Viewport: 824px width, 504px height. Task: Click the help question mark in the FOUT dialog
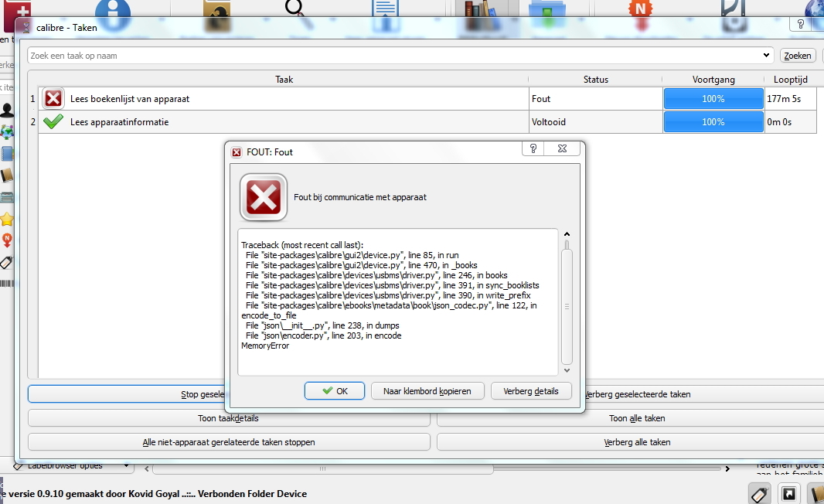(x=533, y=148)
